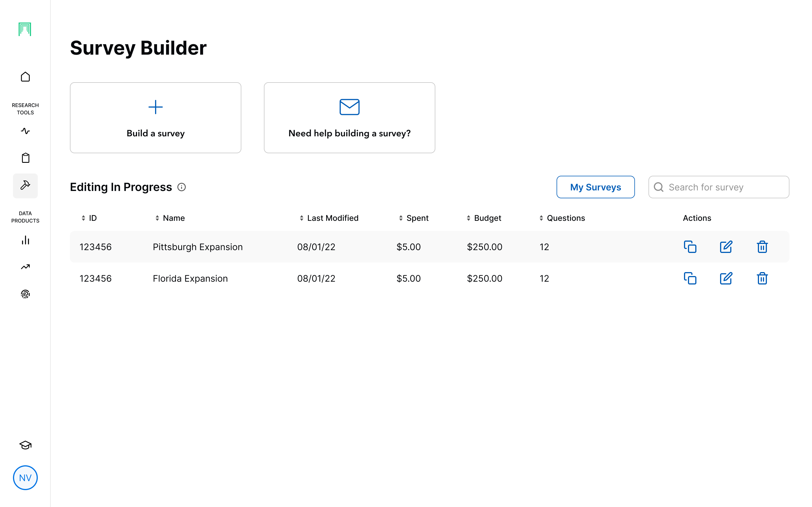Click the trending arrow sidebar icon
The height and width of the screenshot is (507, 812).
[25, 267]
